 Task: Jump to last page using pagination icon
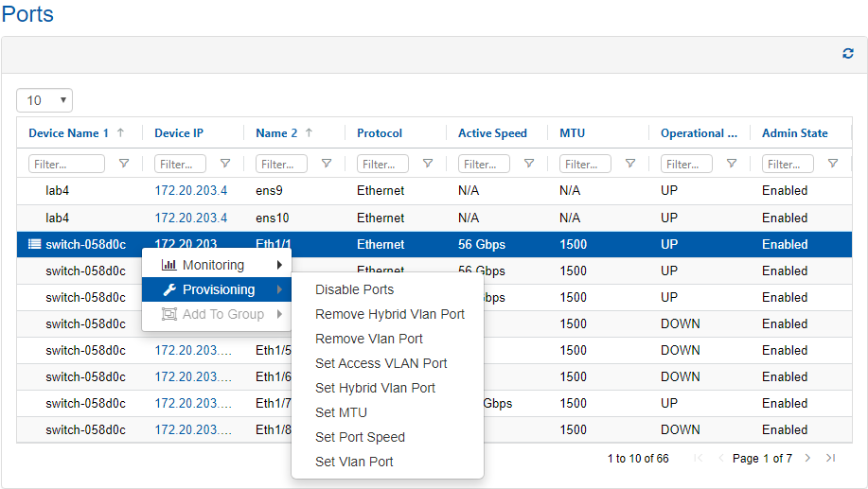[830, 459]
